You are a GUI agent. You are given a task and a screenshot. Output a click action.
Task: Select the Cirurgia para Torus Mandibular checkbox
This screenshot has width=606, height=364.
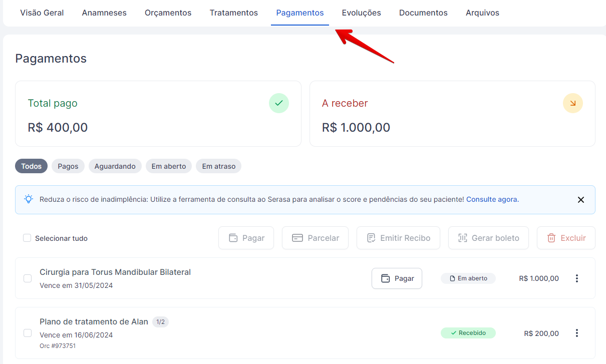28,278
